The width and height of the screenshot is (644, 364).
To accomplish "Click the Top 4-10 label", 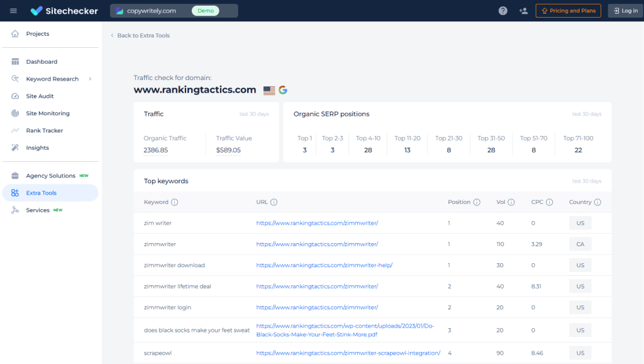I will [368, 138].
